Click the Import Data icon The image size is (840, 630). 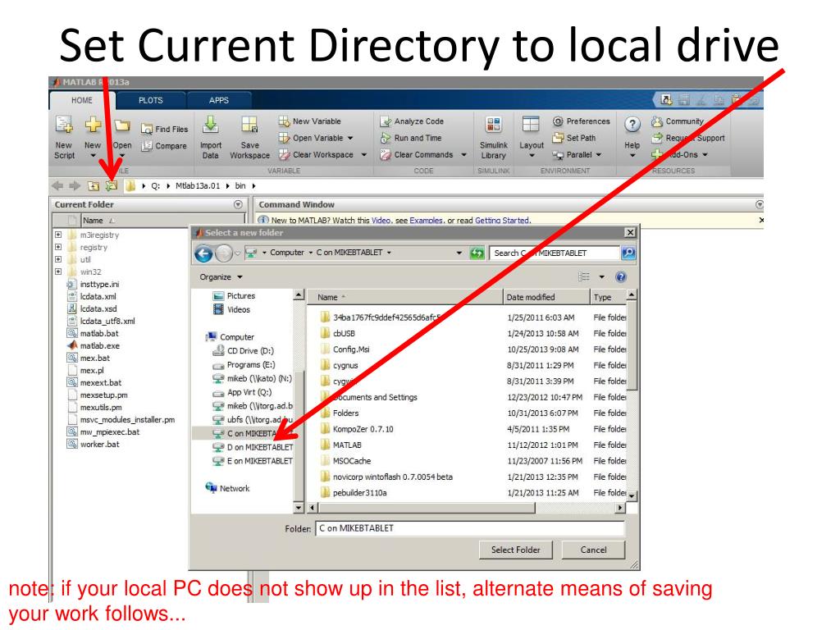pos(211,125)
